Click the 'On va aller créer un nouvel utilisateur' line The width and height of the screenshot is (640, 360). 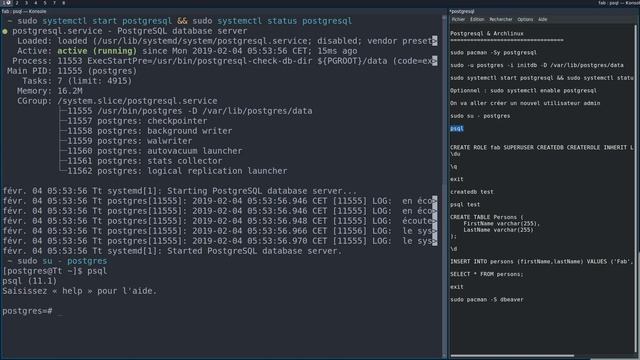pyautogui.click(x=525, y=103)
